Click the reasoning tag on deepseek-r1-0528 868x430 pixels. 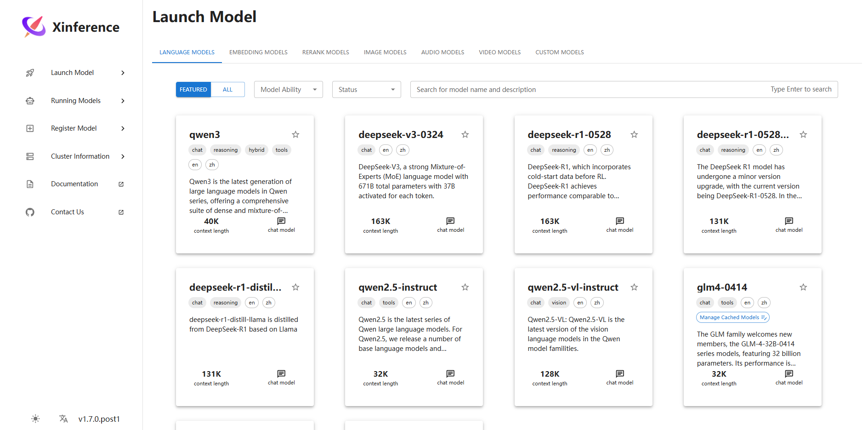[x=564, y=150]
